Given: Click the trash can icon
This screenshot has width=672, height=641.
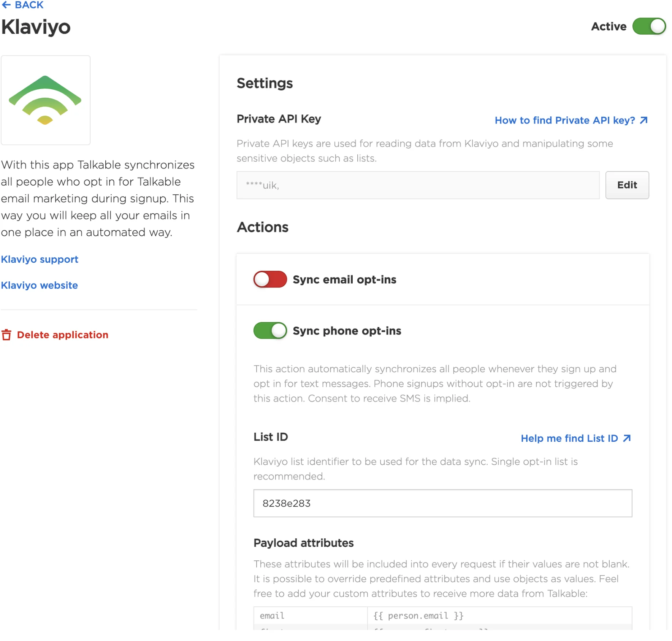Looking at the screenshot, I should coord(6,335).
